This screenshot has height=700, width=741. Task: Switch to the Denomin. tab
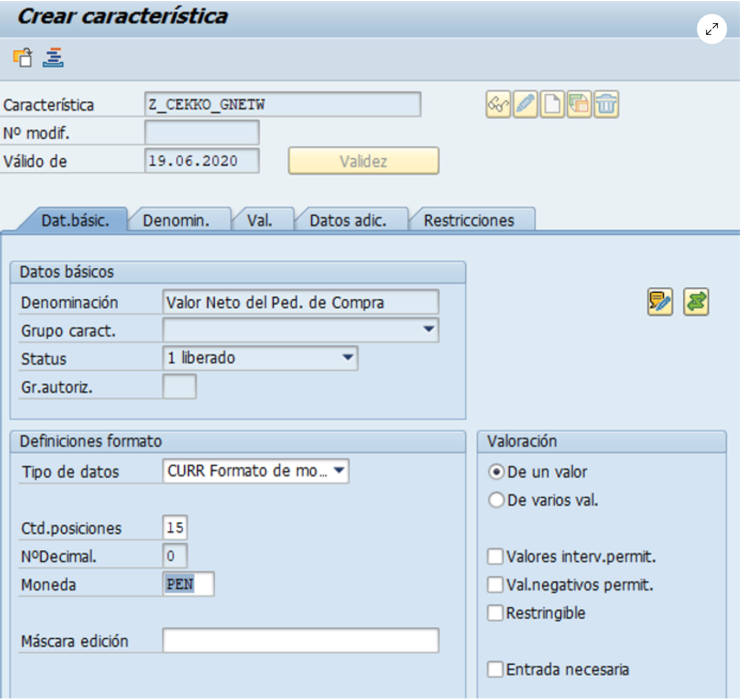click(176, 221)
